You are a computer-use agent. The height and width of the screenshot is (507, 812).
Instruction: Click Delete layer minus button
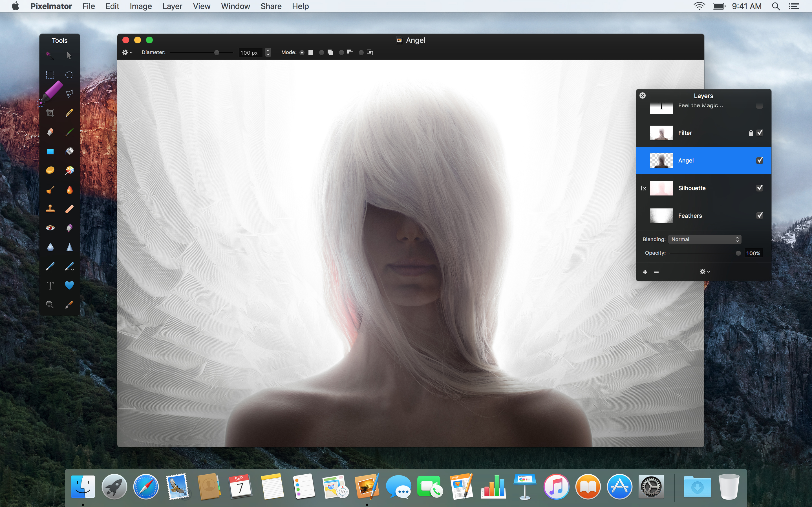(x=656, y=272)
